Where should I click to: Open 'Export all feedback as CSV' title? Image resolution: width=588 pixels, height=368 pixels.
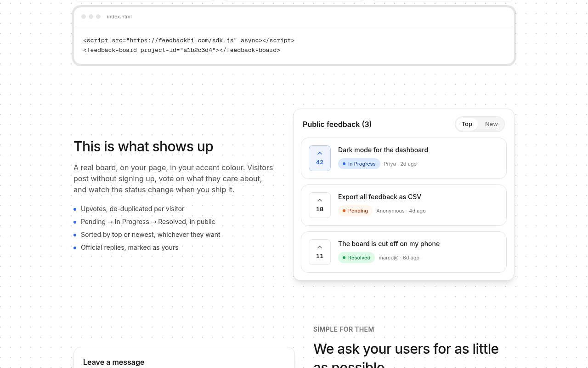pyautogui.click(x=379, y=197)
